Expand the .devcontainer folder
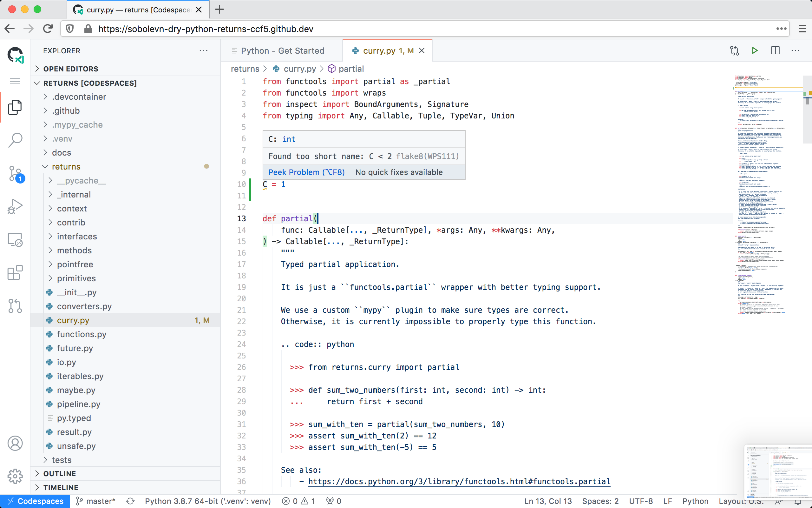Screen dimensions: 812x508 point(125,97)
